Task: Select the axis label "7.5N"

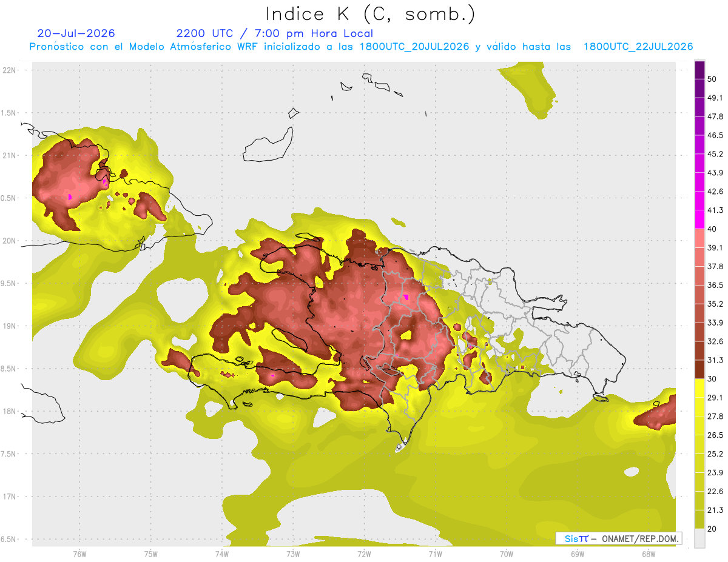Action: (x=9, y=453)
